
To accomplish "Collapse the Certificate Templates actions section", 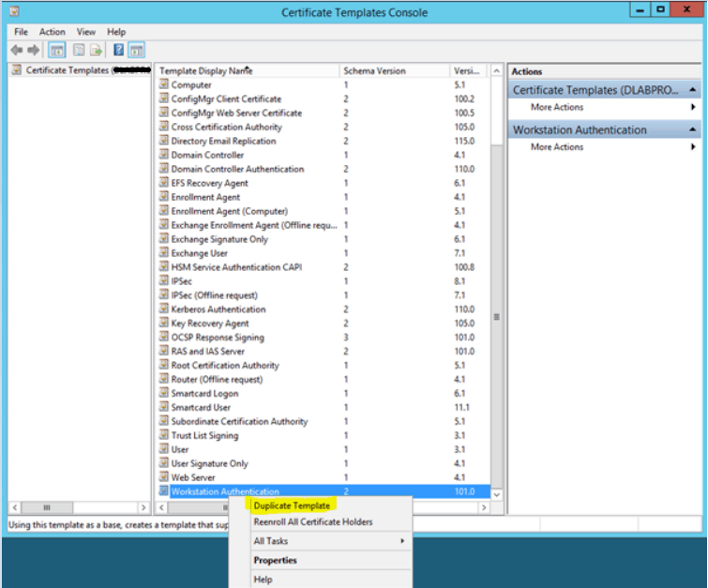I will [692, 90].
